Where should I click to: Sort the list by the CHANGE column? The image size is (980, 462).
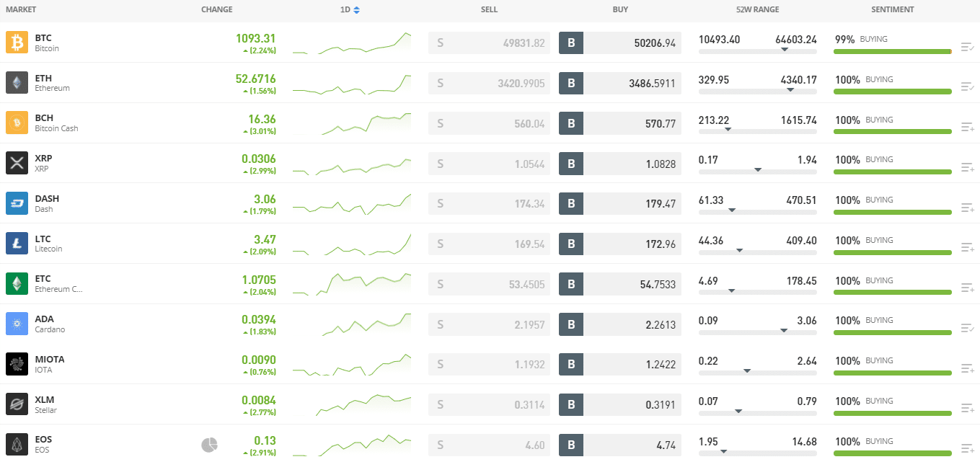[x=216, y=9]
